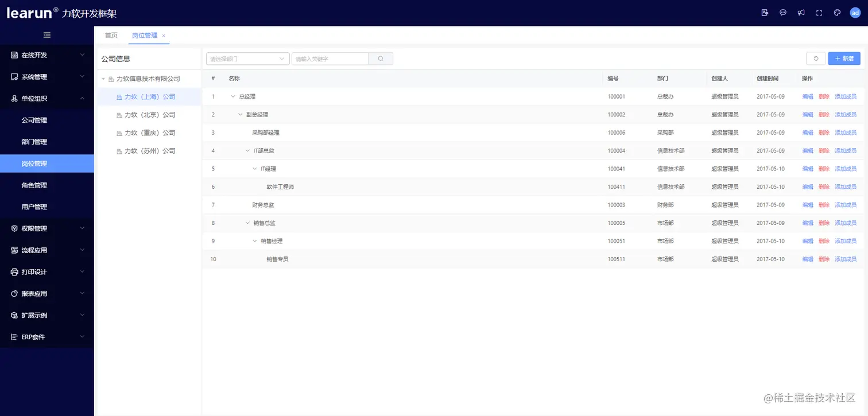Close the 岗位管理 tab
868x416 pixels.
click(164, 36)
